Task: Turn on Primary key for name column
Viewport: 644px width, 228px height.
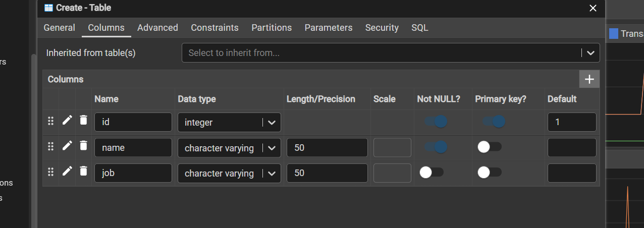Action: point(490,147)
